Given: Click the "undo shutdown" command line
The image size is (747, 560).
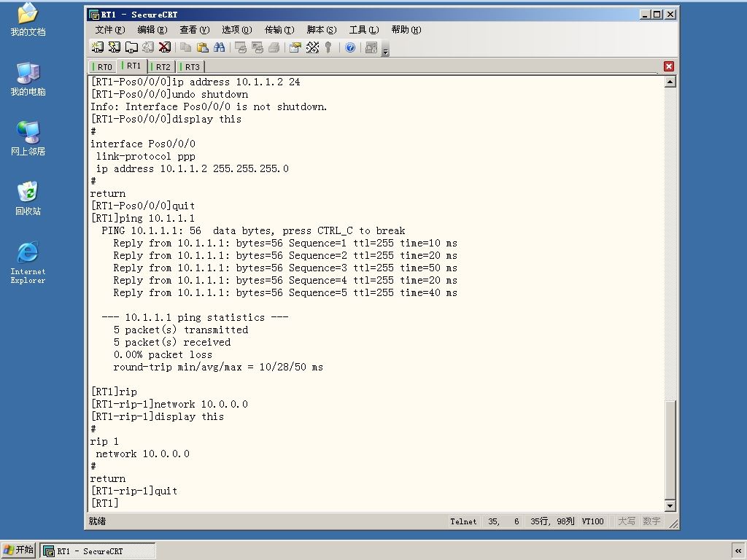Looking at the screenshot, I should coord(169,94).
